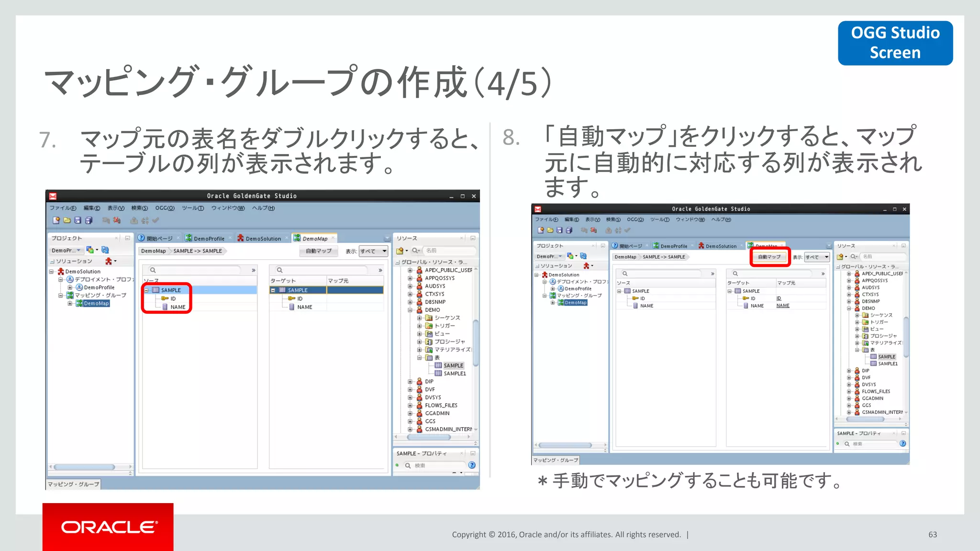Viewport: 980px width, 551px height.
Task: Select the SAMPLE1 table in the left window's resource tree
Action: (x=455, y=374)
